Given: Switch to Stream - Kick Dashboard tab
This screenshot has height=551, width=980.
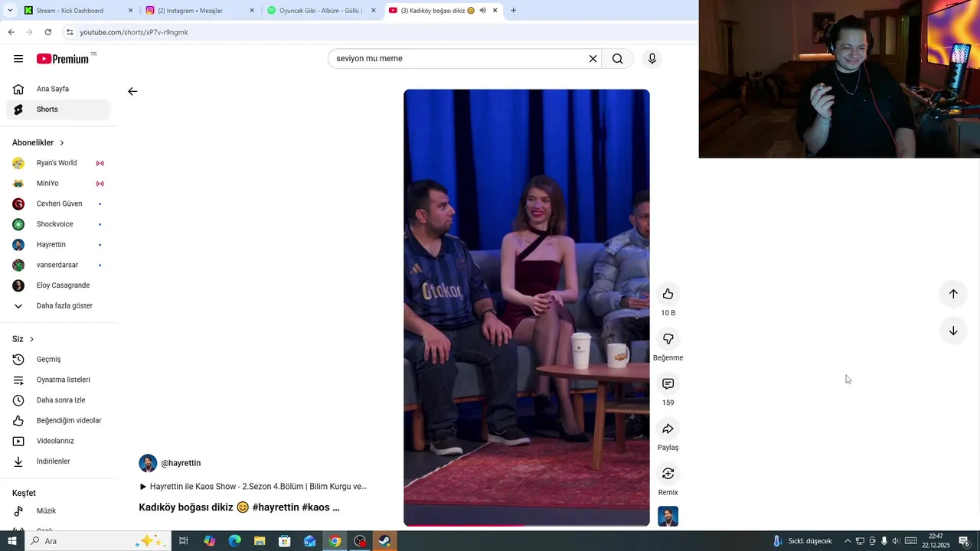Looking at the screenshot, I should [x=78, y=11].
